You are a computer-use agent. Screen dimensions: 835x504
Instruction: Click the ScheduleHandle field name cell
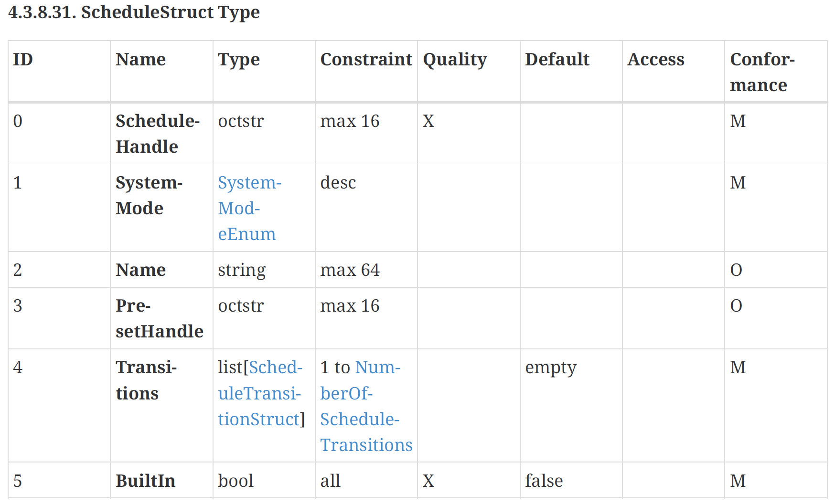157,134
